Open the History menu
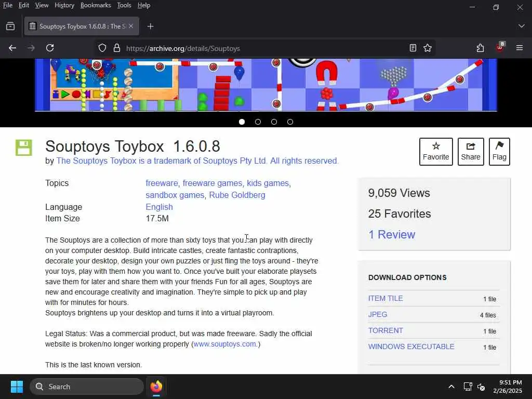 (x=64, y=5)
